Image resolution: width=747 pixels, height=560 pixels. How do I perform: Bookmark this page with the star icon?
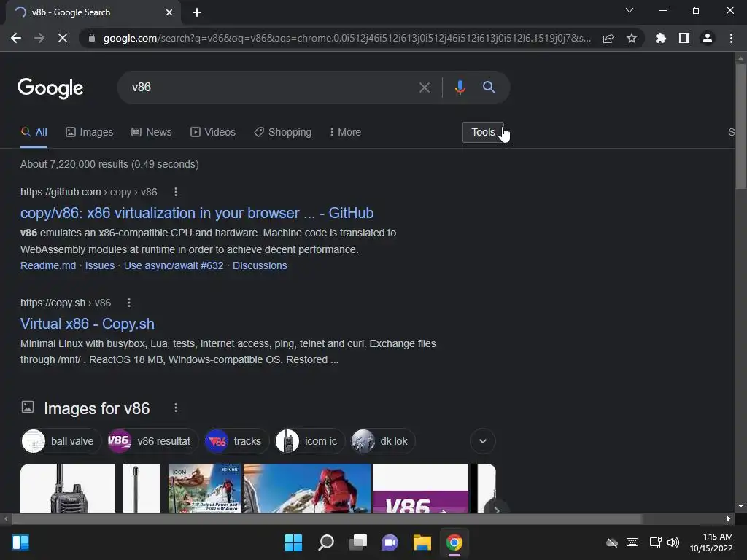(632, 38)
